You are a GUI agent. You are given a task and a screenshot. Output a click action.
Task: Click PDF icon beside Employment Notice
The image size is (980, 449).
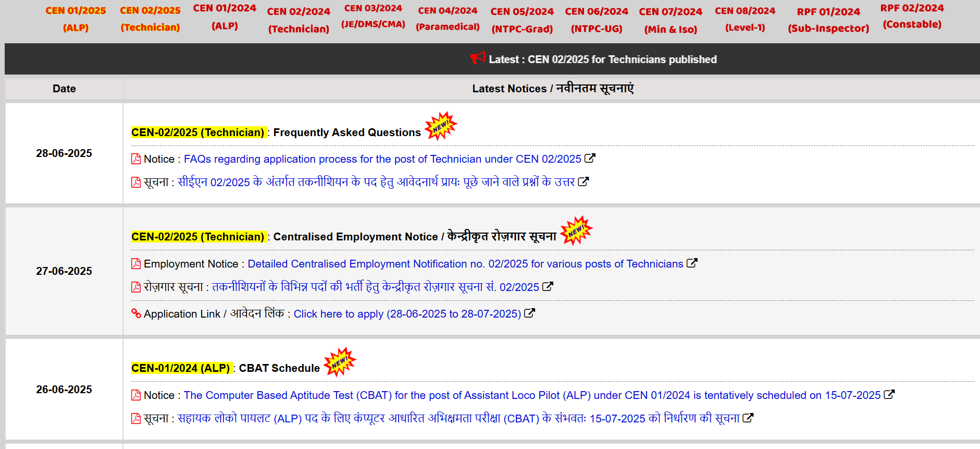tap(136, 264)
